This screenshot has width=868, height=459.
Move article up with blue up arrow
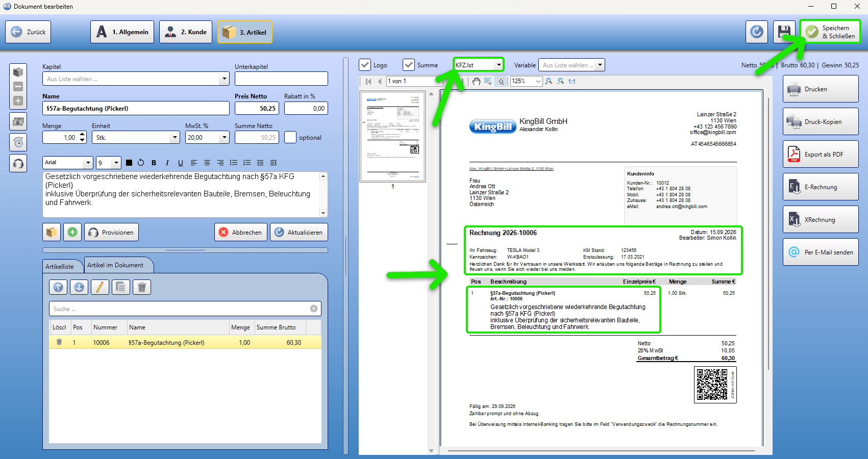(x=58, y=287)
